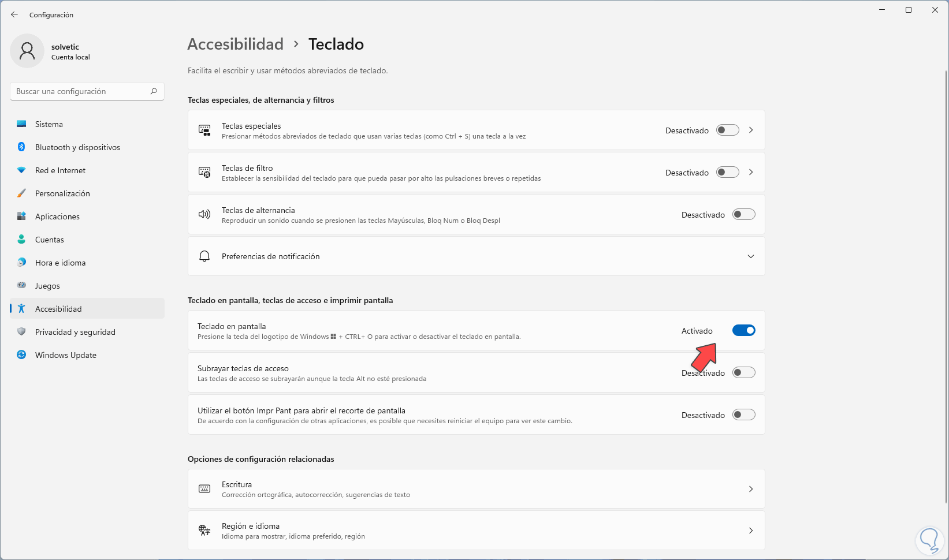
Task: Open Teclas especiales details chevron
Action: tap(751, 130)
